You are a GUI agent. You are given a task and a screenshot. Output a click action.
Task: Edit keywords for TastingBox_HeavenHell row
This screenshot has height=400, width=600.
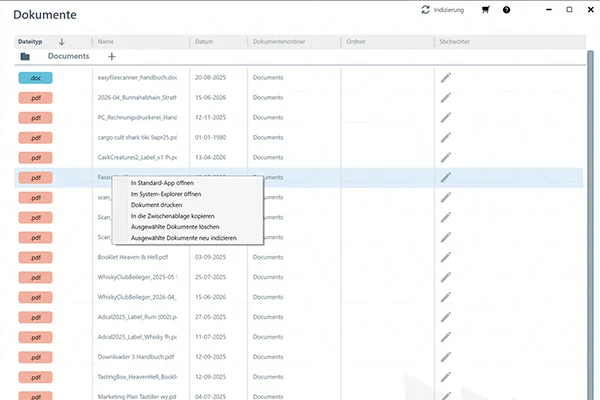pyautogui.click(x=446, y=377)
